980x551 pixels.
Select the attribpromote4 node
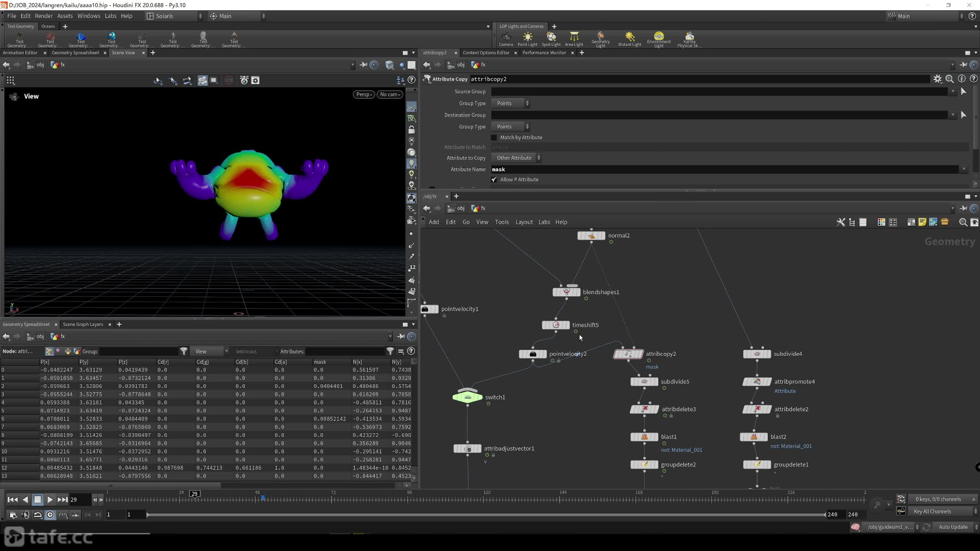757,381
